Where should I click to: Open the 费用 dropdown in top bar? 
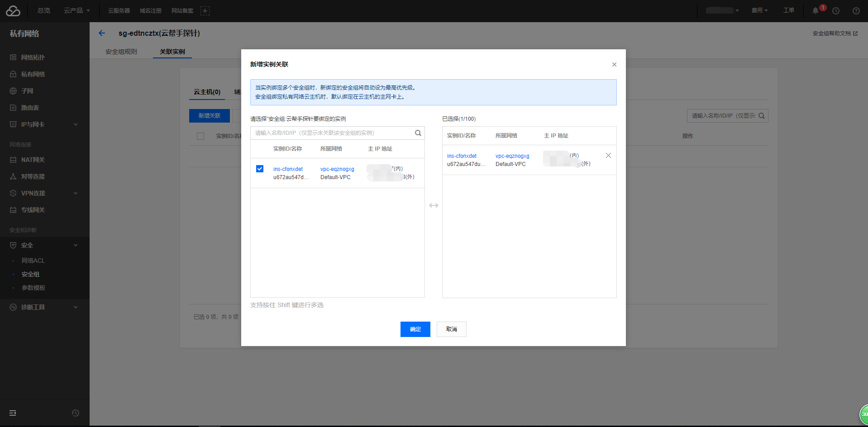point(759,10)
